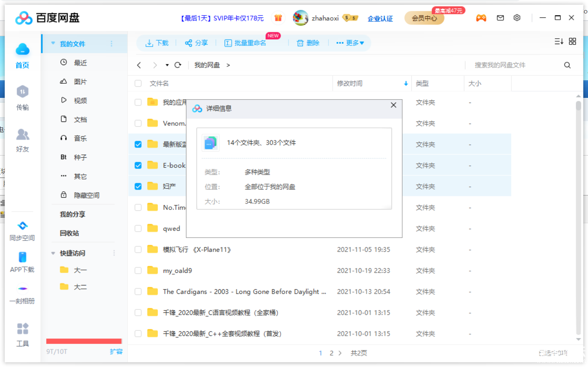This screenshot has width=588, height=367.
Task: Click the 企业认证 link
Action: pos(380,18)
